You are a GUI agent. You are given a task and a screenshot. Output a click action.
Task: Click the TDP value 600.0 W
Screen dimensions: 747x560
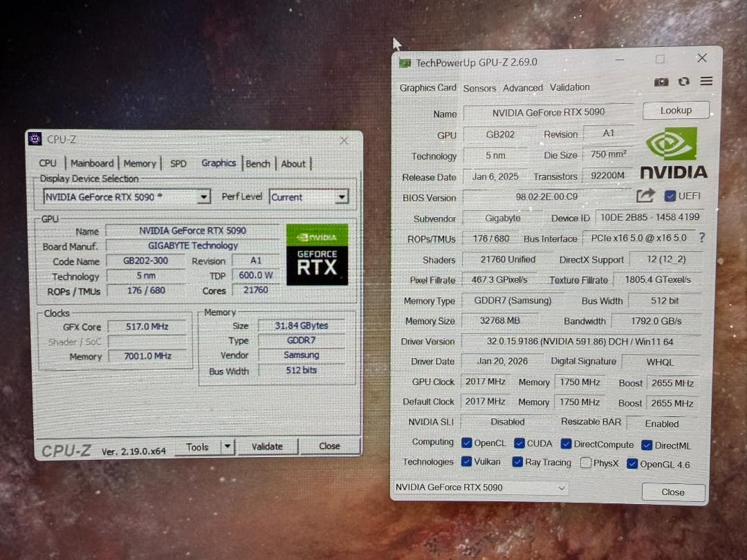pos(256,275)
